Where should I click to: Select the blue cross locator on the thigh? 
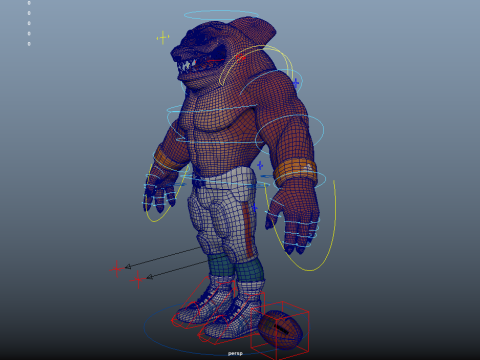pos(254,208)
